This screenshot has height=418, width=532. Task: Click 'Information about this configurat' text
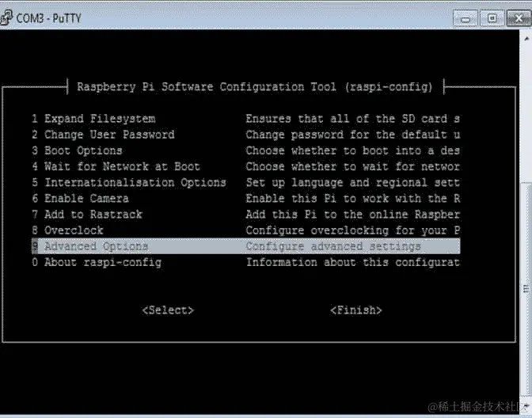(353, 262)
